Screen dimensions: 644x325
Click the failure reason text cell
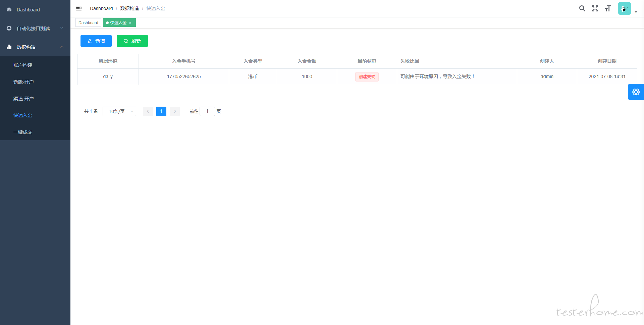tap(457, 76)
